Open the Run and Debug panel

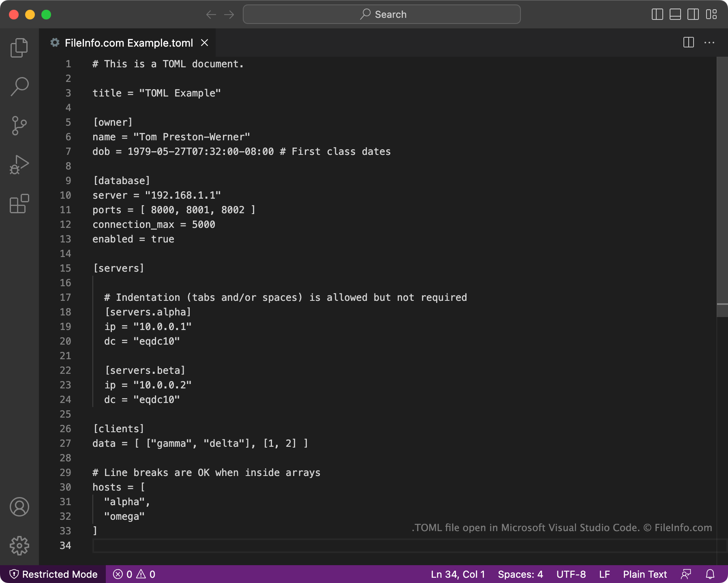(x=19, y=164)
